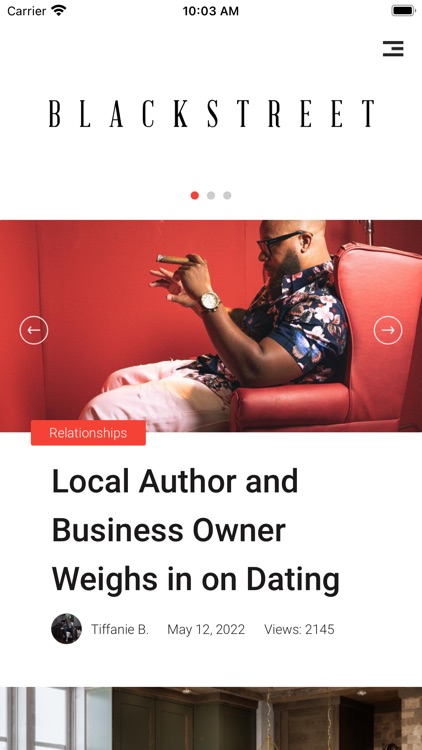This screenshot has width=422, height=750.
Task: Open the Relationships category tag
Action: click(89, 433)
